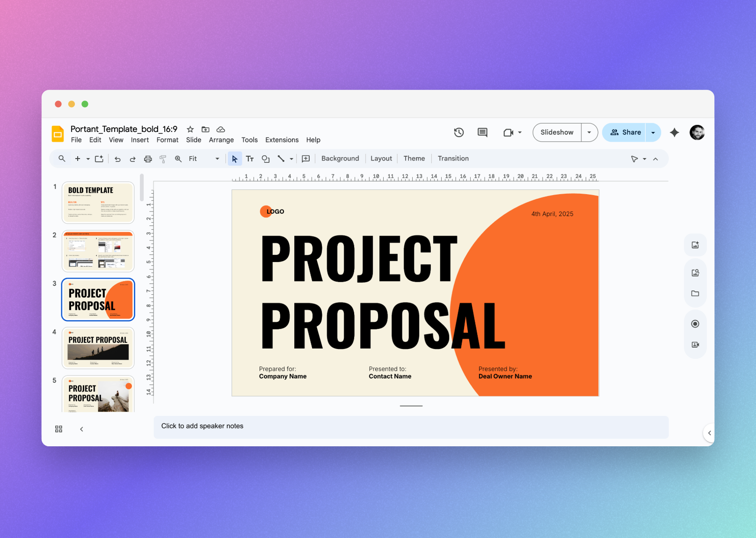Click the search menus magnifier icon
Viewport: 756px width, 538px height.
(x=62, y=159)
